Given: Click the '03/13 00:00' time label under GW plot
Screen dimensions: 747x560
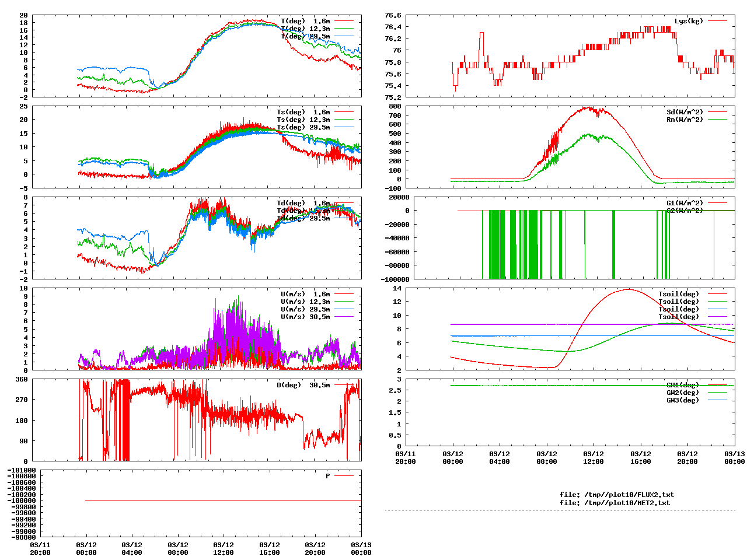Looking at the screenshot, I should (734, 457).
